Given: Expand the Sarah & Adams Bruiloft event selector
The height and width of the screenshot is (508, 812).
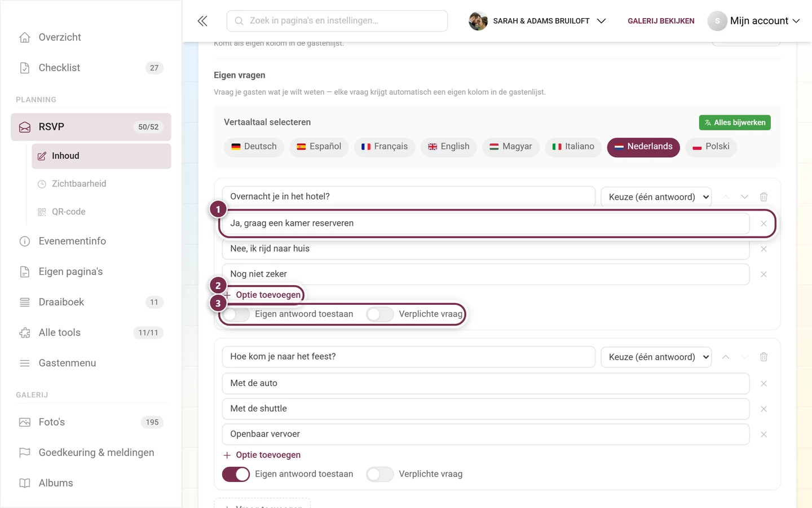Looking at the screenshot, I should point(537,21).
